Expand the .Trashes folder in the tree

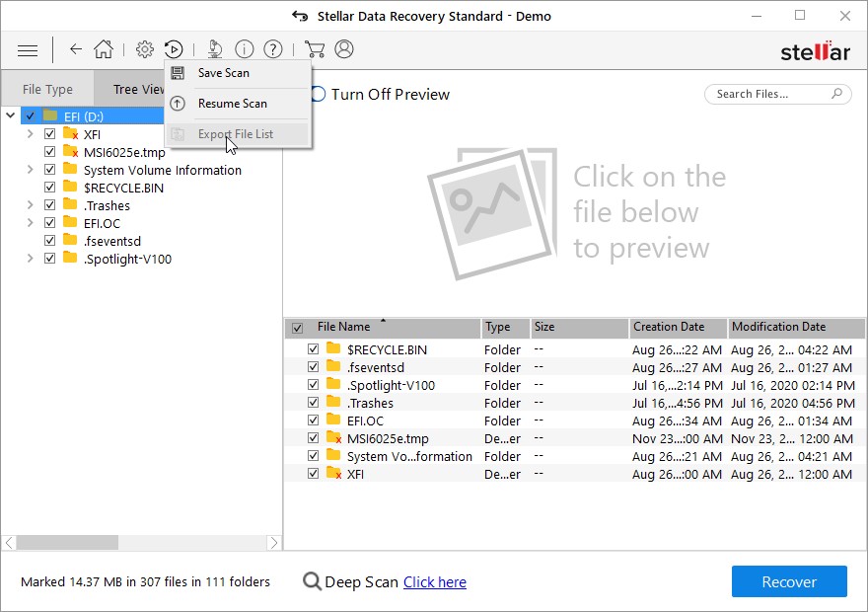(x=30, y=204)
